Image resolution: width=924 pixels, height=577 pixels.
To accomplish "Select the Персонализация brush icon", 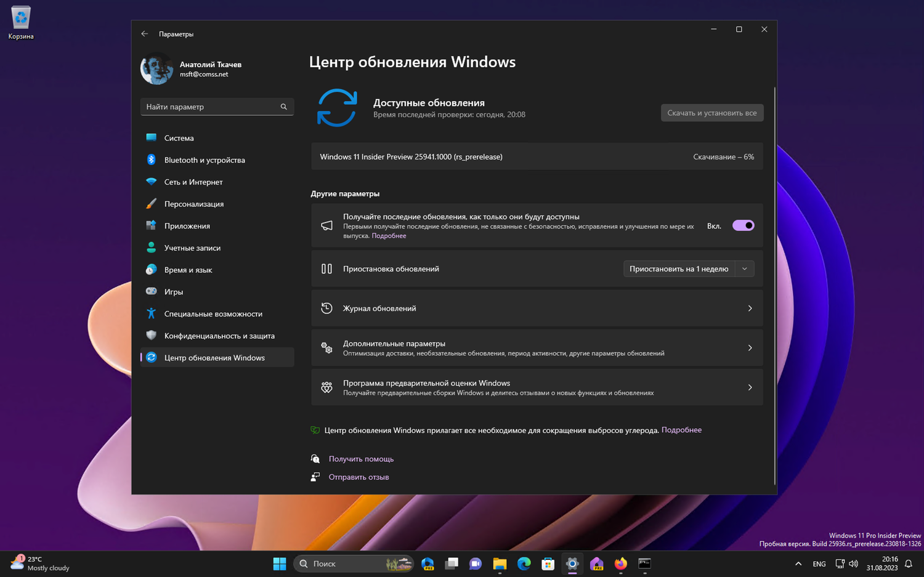I will click(x=152, y=204).
